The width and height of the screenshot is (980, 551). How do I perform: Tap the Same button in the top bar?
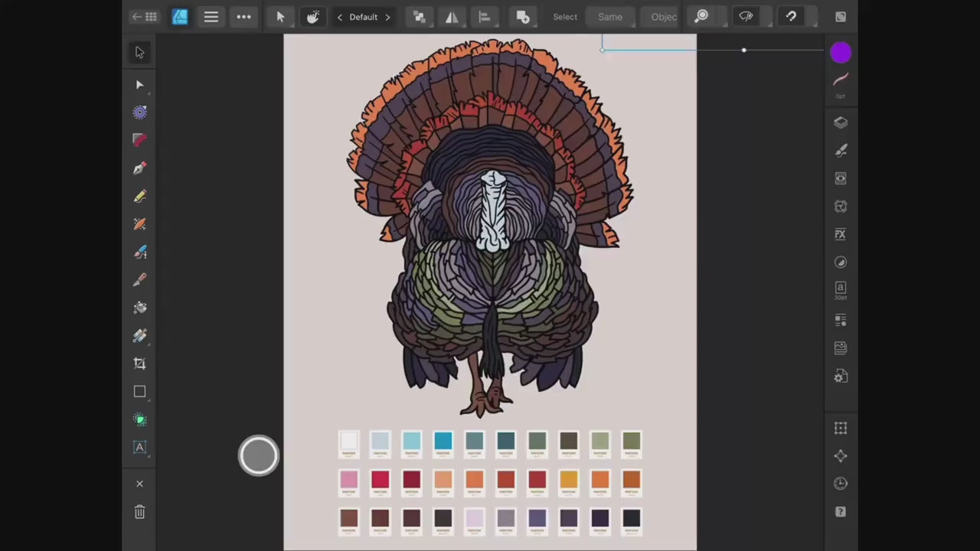click(609, 17)
